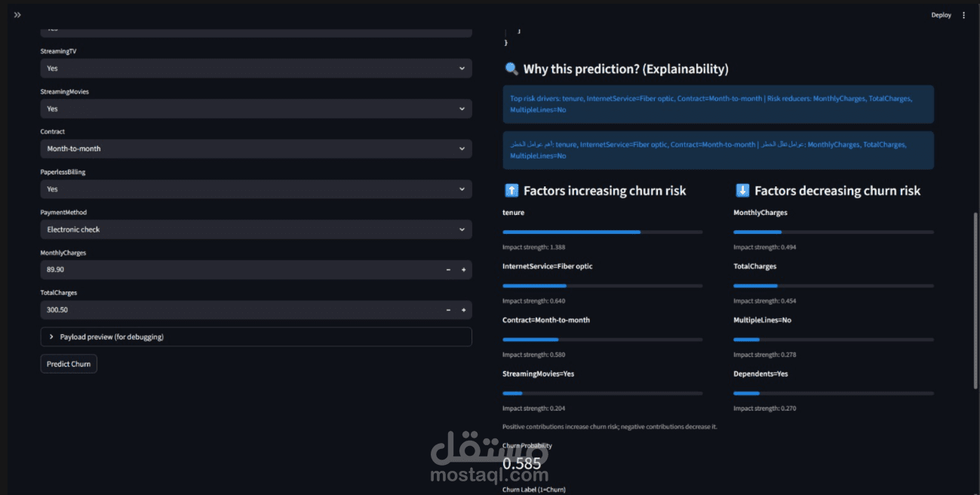Click the Churn Probability value 0.585
Viewport: 980px width, 495px height.
(x=521, y=463)
